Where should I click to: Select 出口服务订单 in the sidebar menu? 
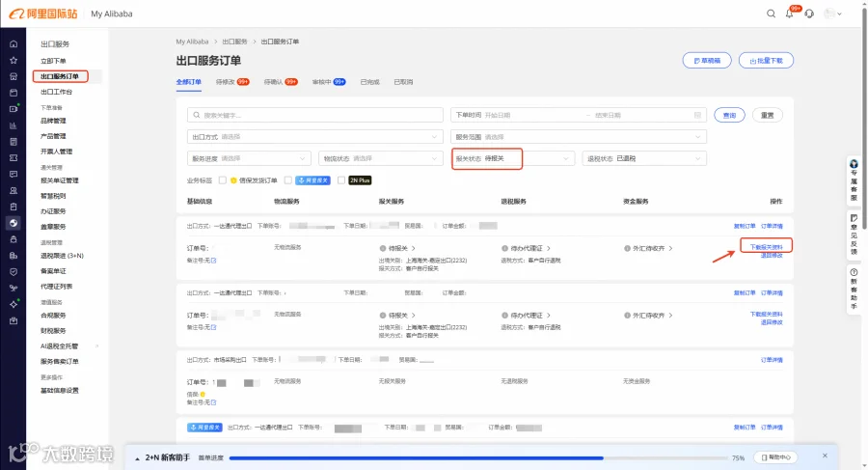tap(60, 76)
